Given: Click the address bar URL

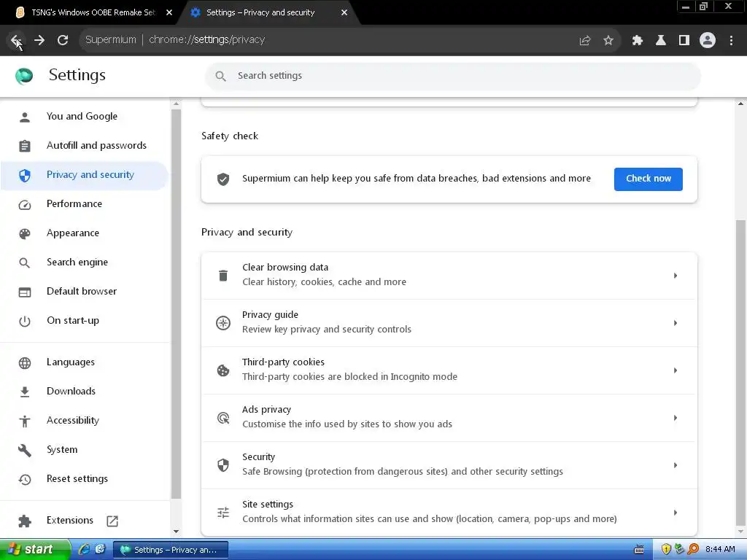Looking at the screenshot, I should pos(206,40).
